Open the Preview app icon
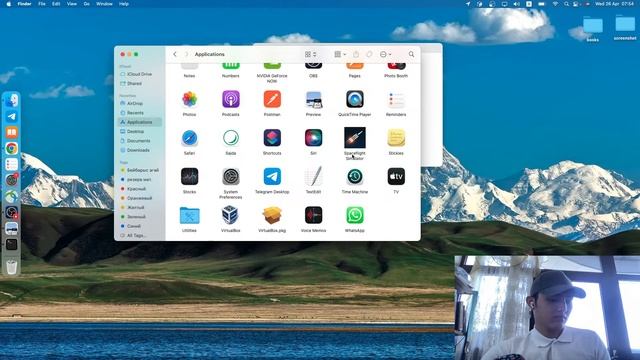The width and height of the screenshot is (640, 360). pyautogui.click(x=313, y=99)
